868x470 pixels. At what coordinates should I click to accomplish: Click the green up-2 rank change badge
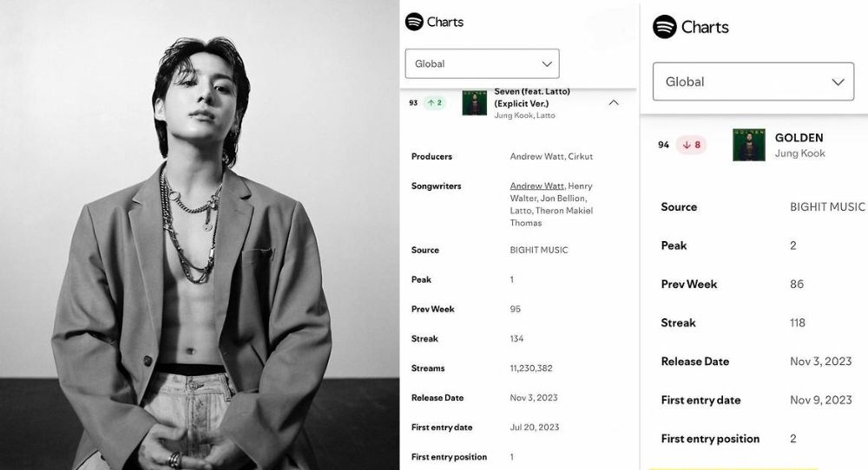pyautogui.click(x=435, y=103)
